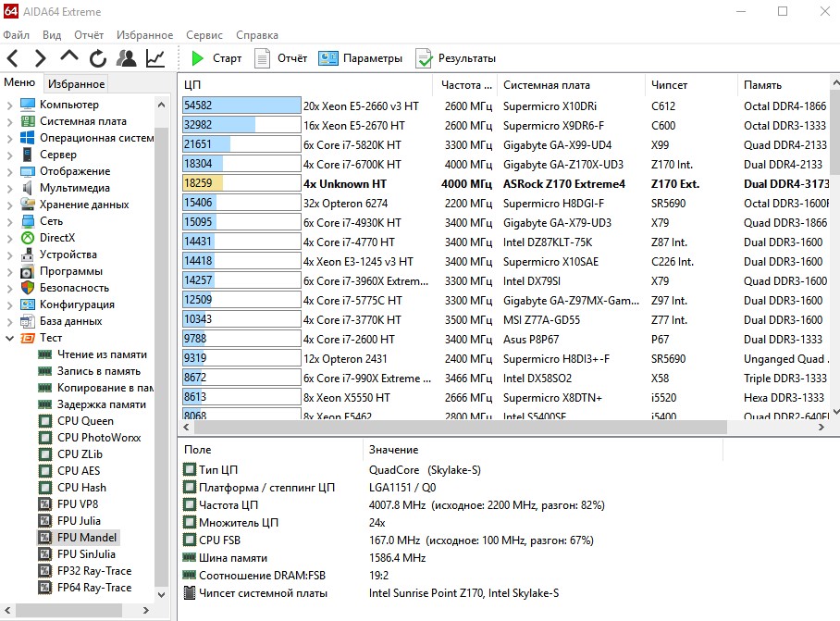Expand the Мультимедиа tree node
Image resolution: width=840 pixels, height=621 pixels.
click(9, 188)
